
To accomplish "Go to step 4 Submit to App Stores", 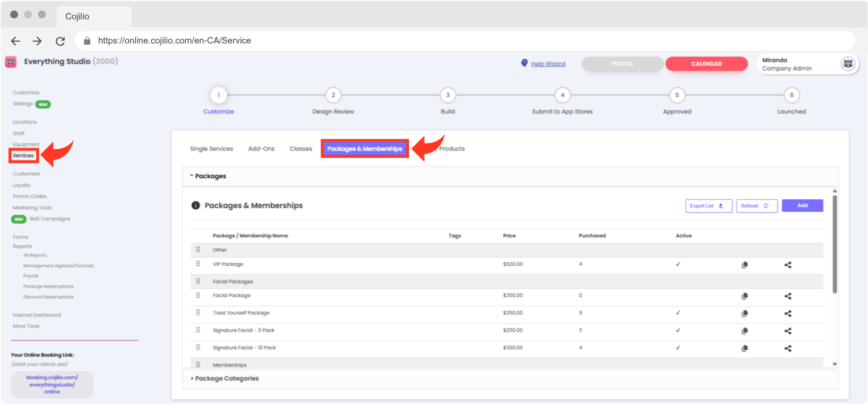I will click(562, 95).
